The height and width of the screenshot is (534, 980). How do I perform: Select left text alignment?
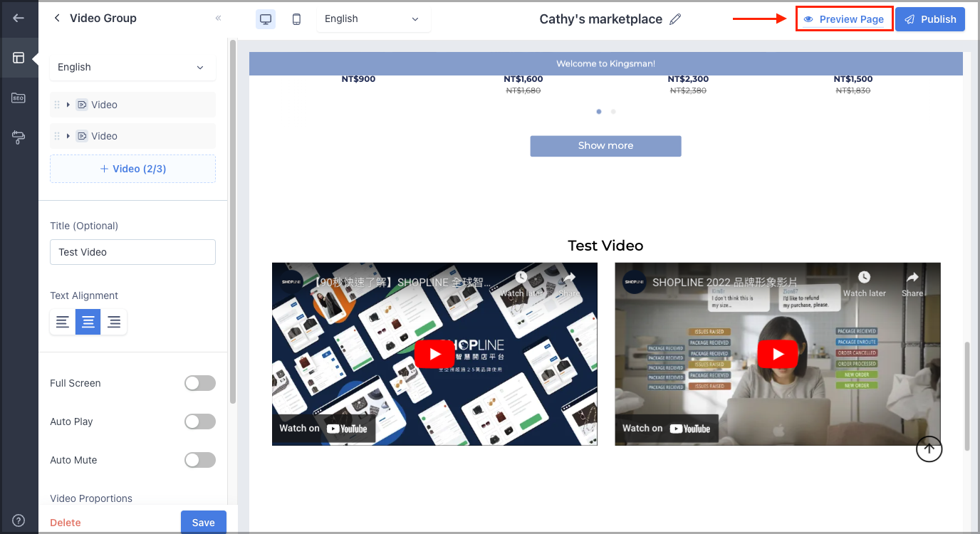pyautogui.click(x=63, y=322)
